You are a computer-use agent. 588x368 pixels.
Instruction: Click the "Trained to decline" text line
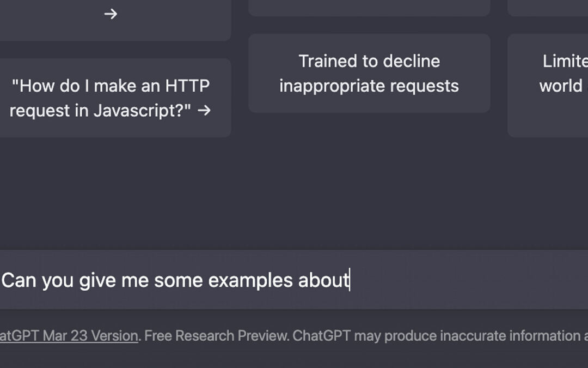(369, 61)
